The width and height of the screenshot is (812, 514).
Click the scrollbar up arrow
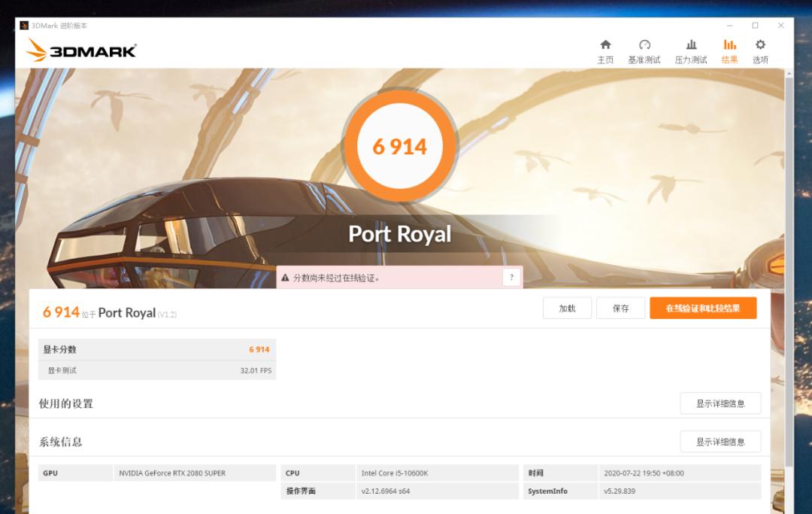(789, 74)
